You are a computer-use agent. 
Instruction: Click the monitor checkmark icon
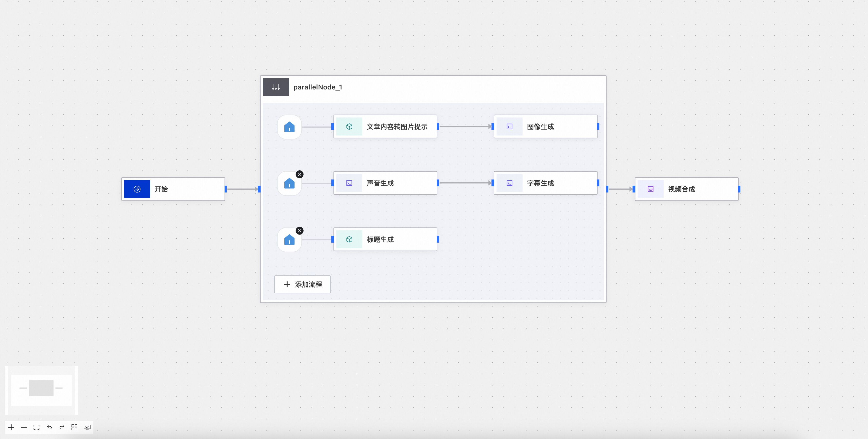(x=87, y=427)
